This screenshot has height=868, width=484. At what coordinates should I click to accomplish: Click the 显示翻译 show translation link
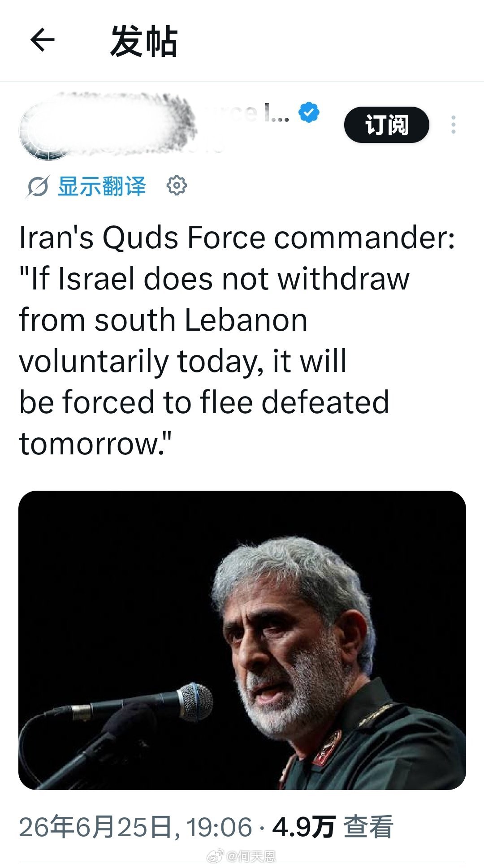point(102,186)
